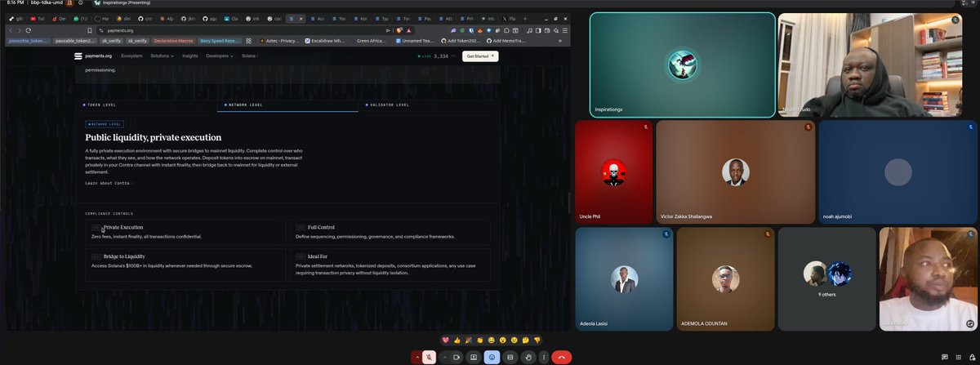Raise hand using the hand icon
980x365 pixels.
click(x=528, y=357)
